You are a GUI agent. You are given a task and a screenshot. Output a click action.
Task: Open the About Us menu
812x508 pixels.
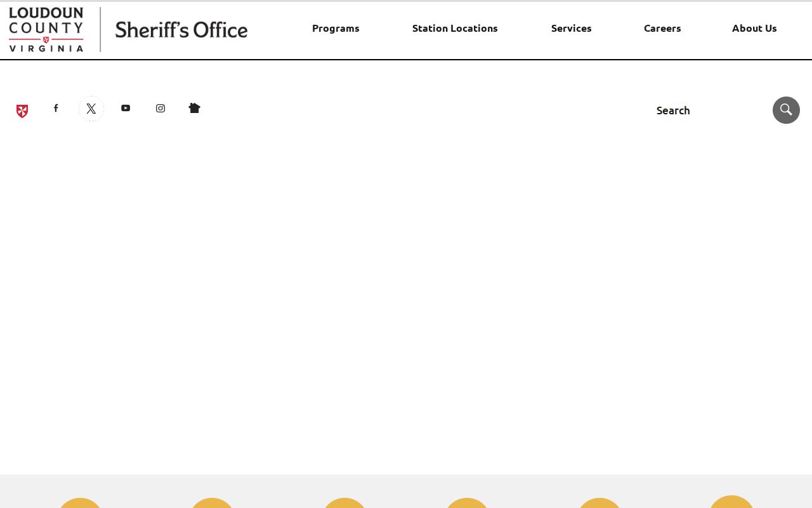[754, 28]
